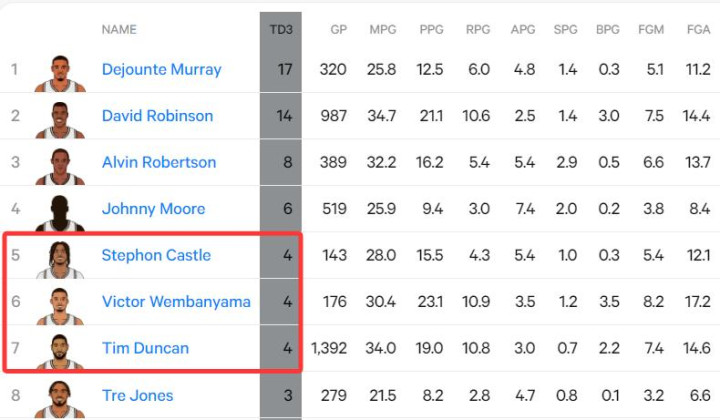720x420 pixels.
Task: Click Johnny Moore's silhouette headshot
Action: pyautogui.click(x=59, y=211)
